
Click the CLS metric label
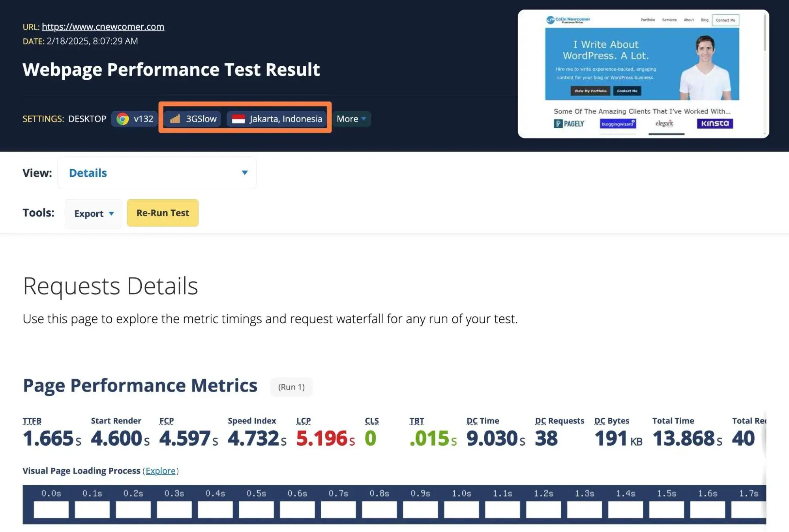coord(372,421)
